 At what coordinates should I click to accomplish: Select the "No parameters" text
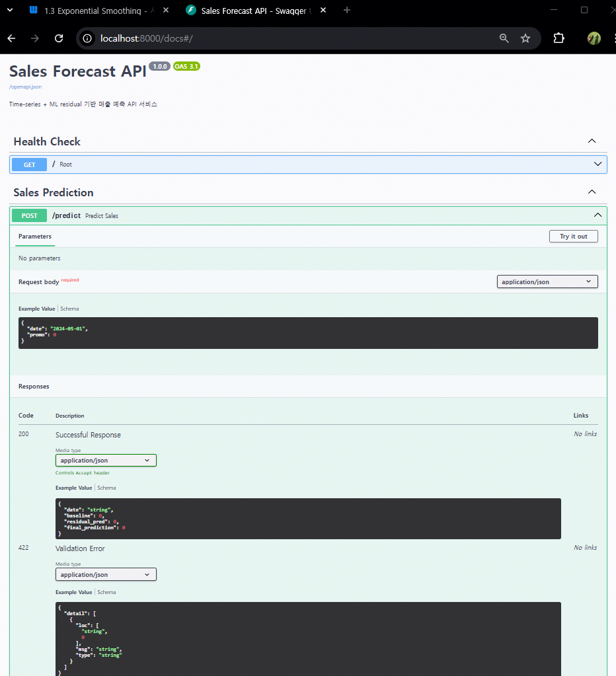[x=39, y=258]
